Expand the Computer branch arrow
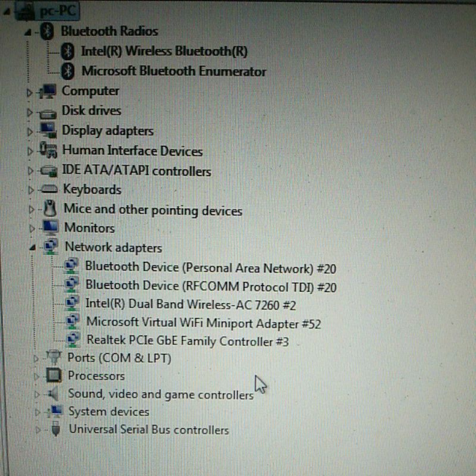The height and width of the screenshot is (476, 476). point(29,93)
